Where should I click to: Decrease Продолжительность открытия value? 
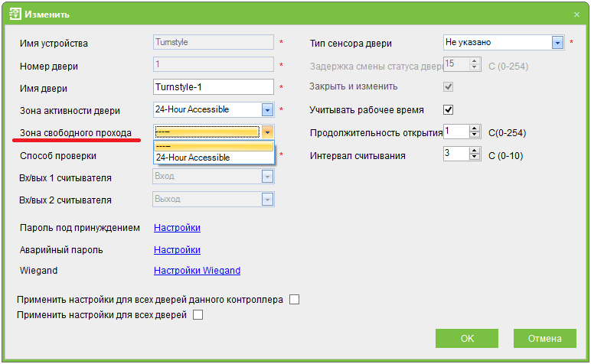click(x=475, y=135)
